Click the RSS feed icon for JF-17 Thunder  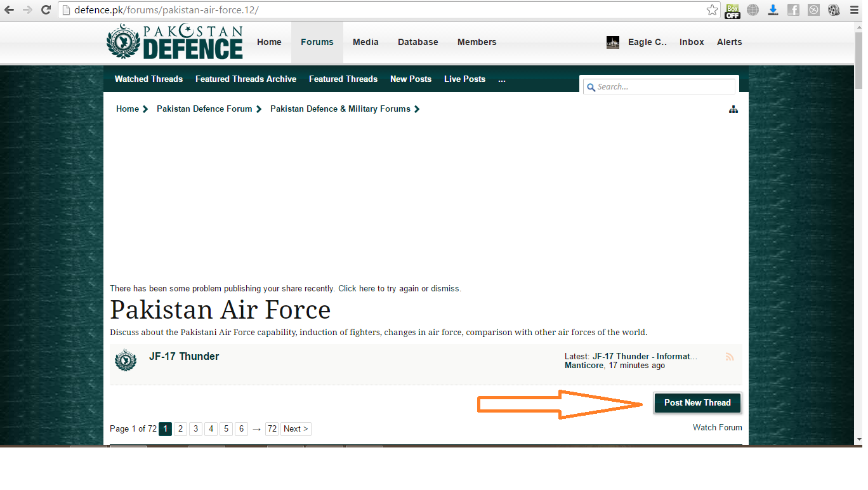(730, 357)
